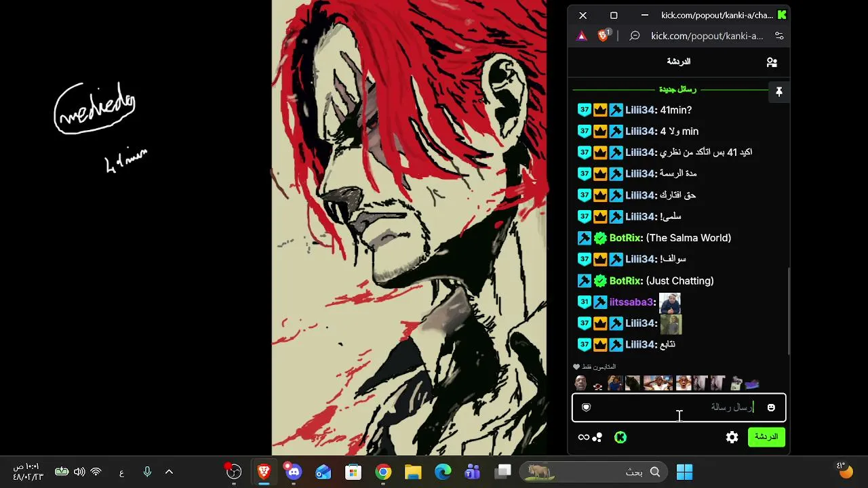Click the moderator badge beside iitssaba3
868x488 pixels.
pos(600,302)
